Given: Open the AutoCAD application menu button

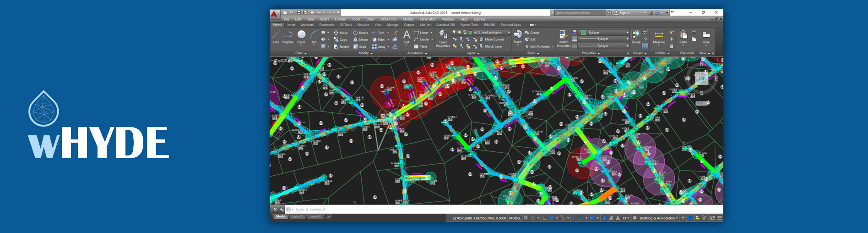Looking at the screenshot, I should pyautogui.click(x=274, y=14).
